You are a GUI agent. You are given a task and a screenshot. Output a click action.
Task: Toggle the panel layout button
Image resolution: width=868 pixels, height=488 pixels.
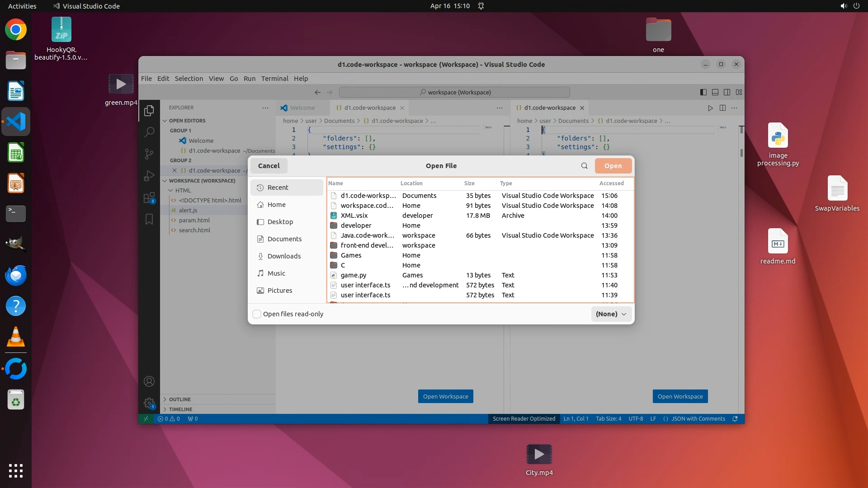tap(715, 92)
